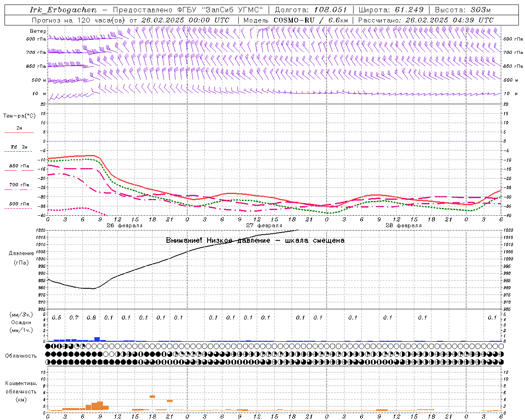Click the tallest blue precipitation bar
Image resolution: width=525 pixels, height=420 pixels.
click(x=97, y=339)
